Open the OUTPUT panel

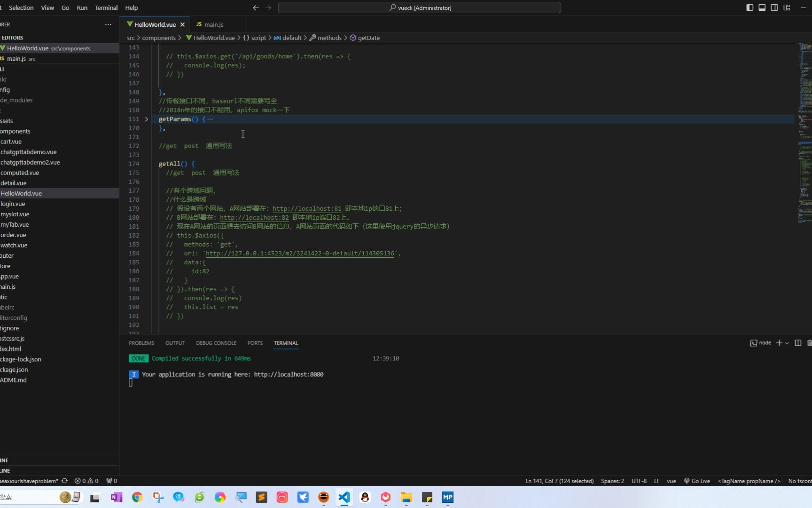(175, 343)
